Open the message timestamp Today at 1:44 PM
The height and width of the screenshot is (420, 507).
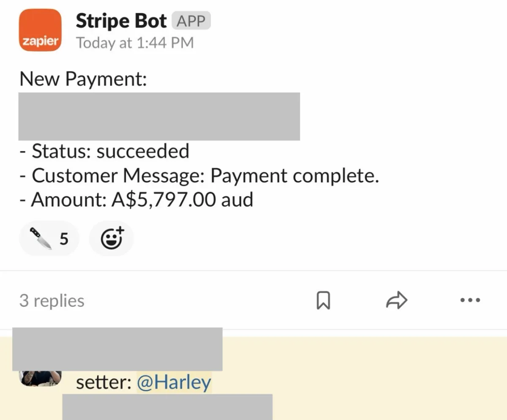(x=135, y=43)
